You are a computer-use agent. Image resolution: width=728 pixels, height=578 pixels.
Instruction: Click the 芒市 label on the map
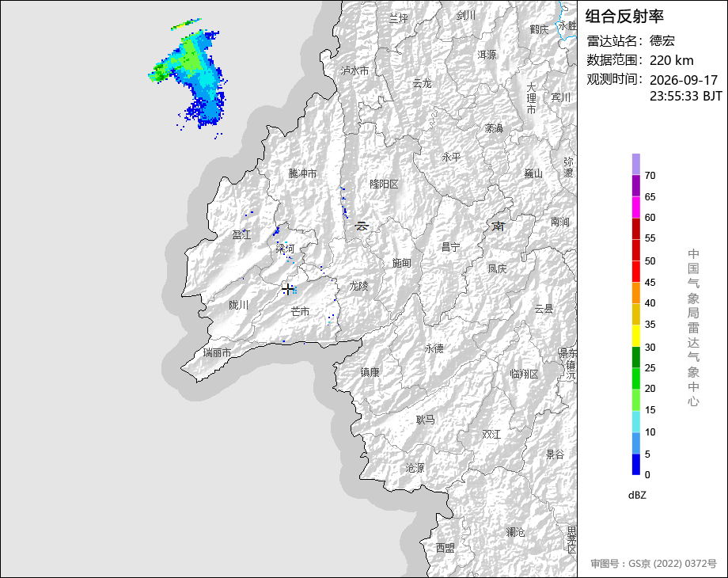tap(300, 311)
